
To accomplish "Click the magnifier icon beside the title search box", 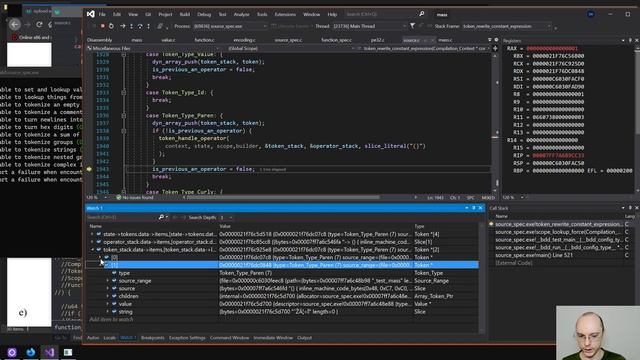I will [422, 14].
